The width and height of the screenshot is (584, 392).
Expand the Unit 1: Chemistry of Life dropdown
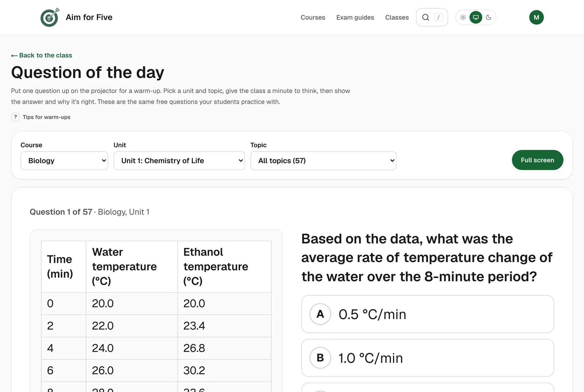click(179, 161)
